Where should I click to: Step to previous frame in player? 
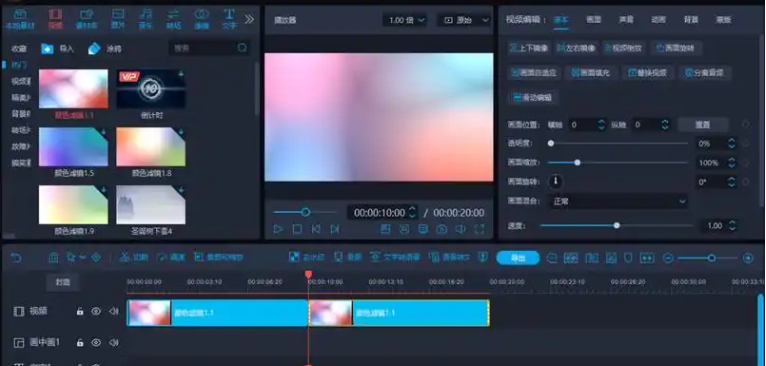[x=316, y=229]
